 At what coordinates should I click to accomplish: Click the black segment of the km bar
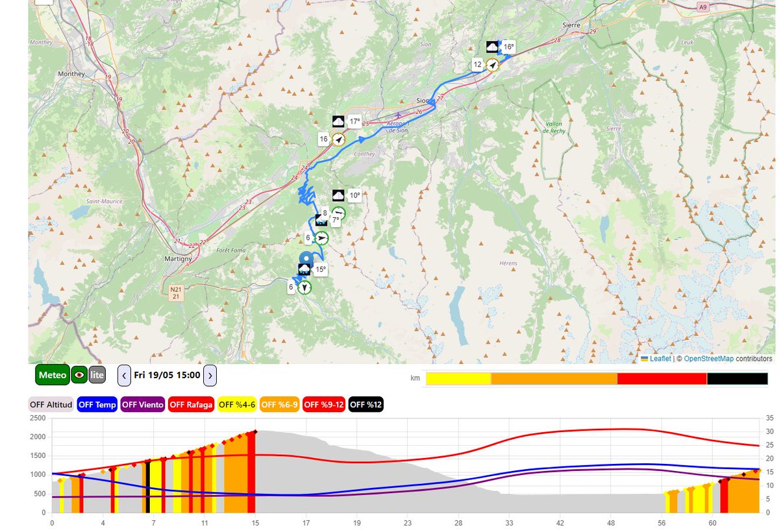click(x=737, y=379)
